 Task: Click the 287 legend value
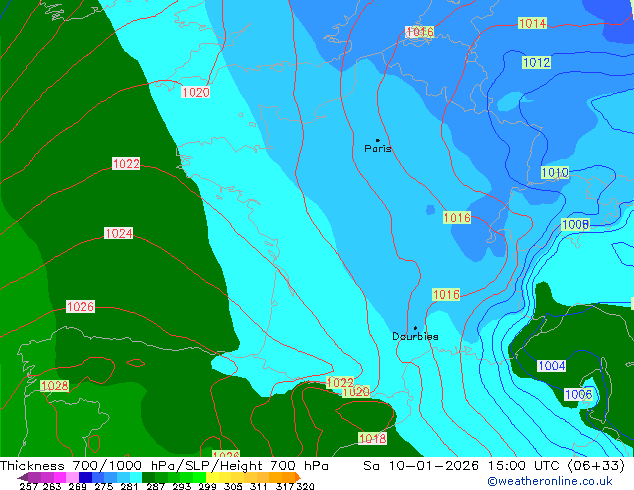pyautogui.click(x=156, y=486)
